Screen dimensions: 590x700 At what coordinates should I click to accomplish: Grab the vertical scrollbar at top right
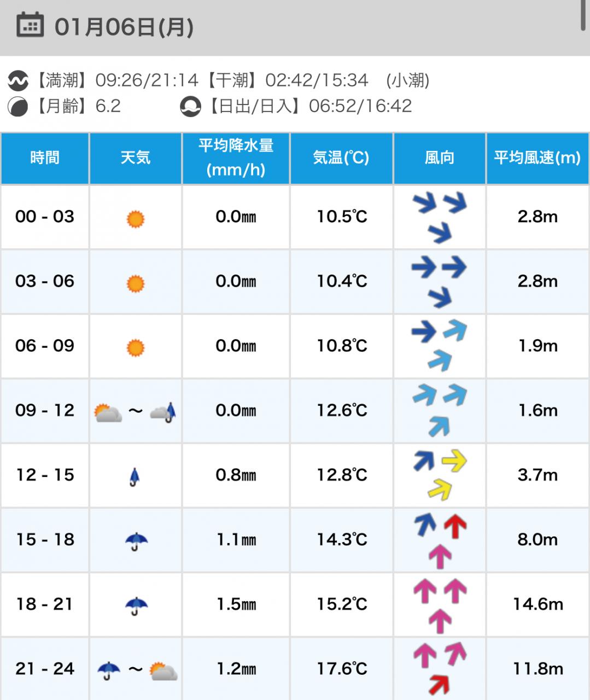click(x=583, y=15)
